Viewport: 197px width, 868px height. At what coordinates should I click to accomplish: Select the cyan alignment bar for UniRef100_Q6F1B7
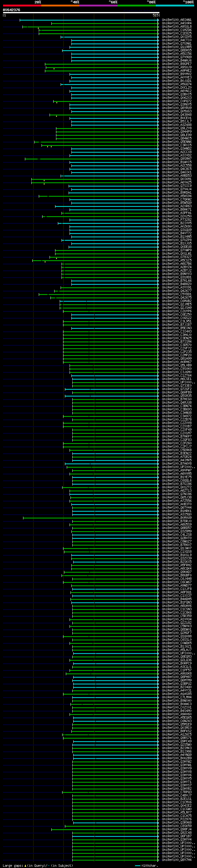point(115,836)
